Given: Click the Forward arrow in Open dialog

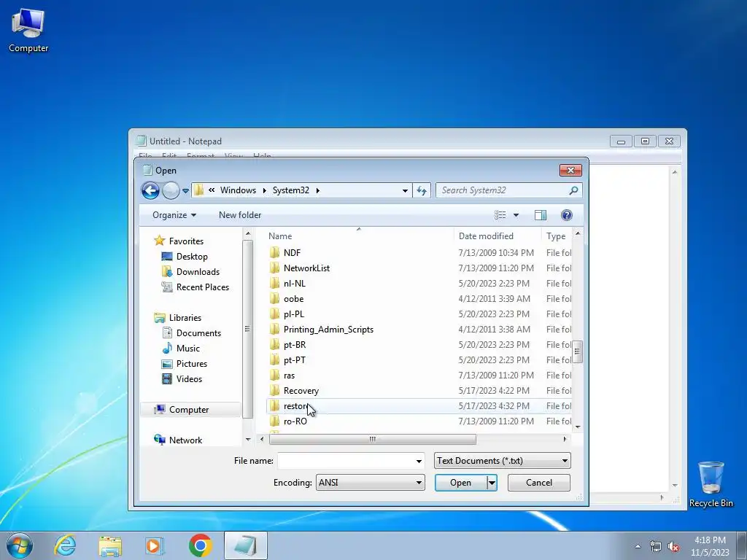Looking at the screenshot, I should (x=171, y=190).
